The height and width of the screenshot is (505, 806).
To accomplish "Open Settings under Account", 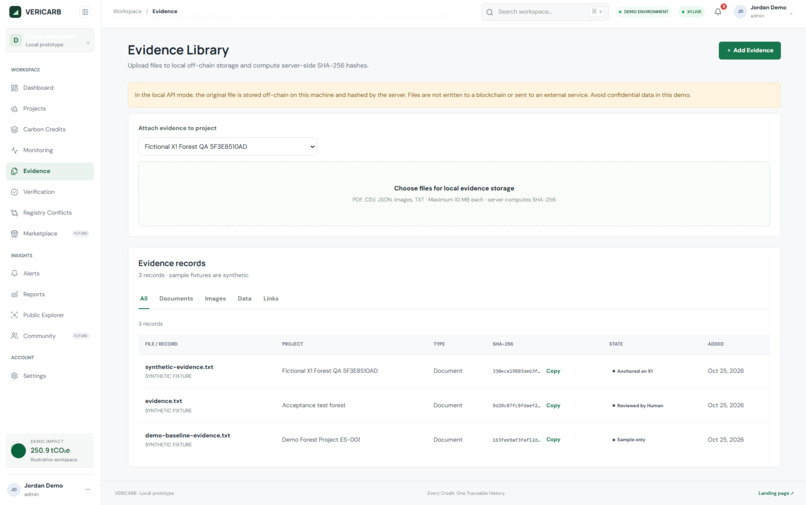I will (x=50, y=376).
